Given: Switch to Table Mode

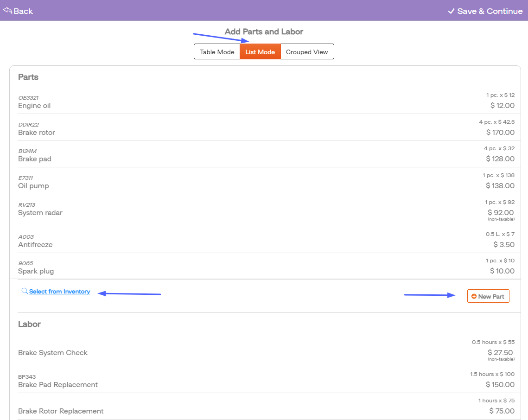Looking at the screenshot, I should coord(217,52).
